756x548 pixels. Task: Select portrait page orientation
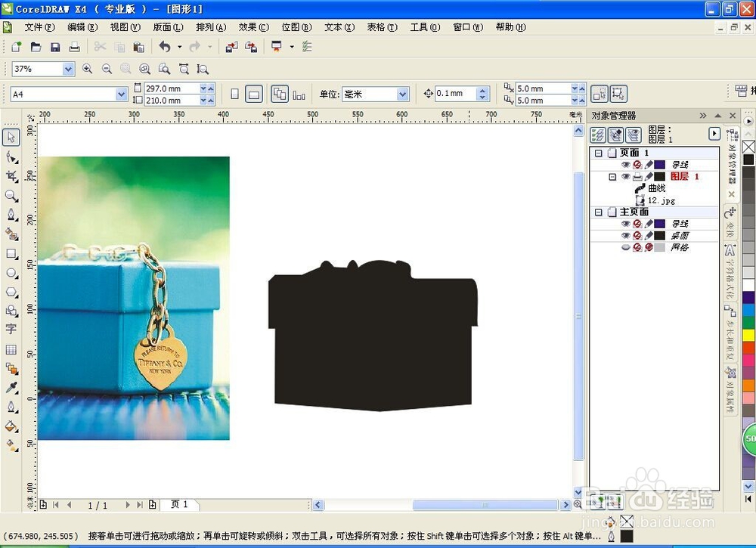pos(235,94)
